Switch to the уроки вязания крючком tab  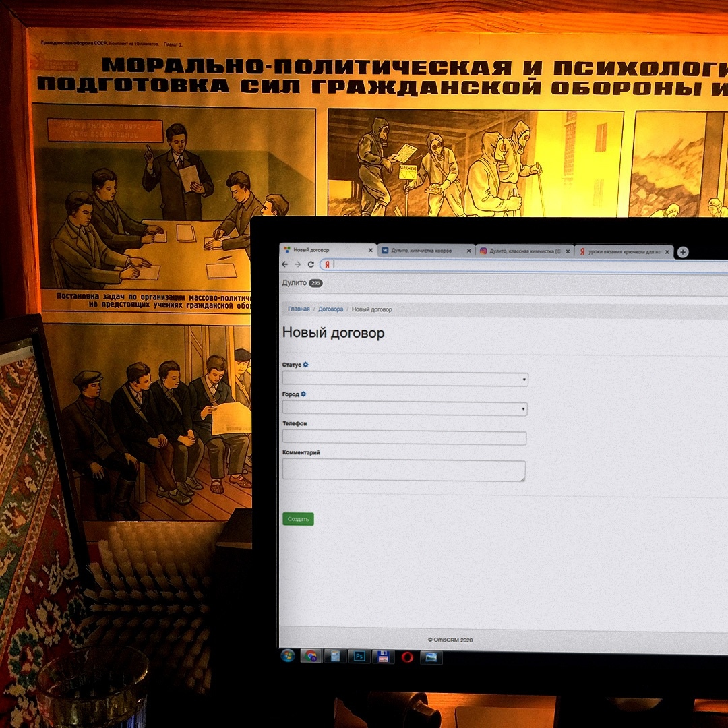point(624,251)
